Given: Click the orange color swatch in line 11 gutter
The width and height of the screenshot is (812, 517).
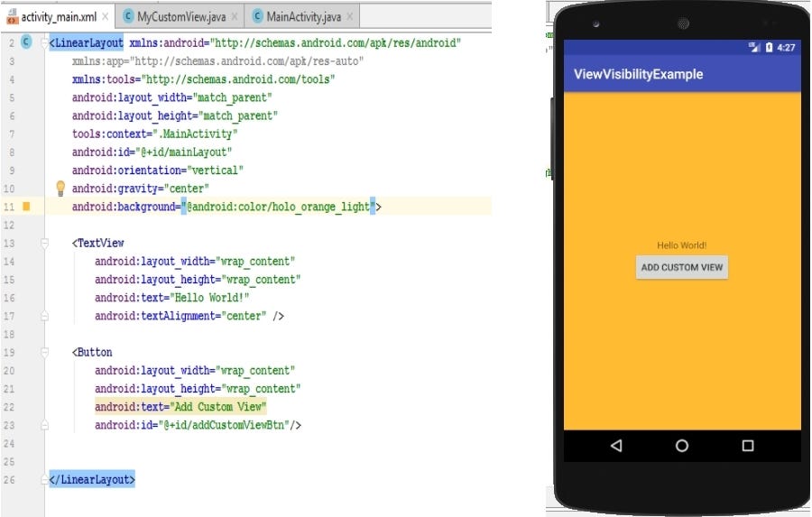Looking at the screenshot, I should coord(26,207).
